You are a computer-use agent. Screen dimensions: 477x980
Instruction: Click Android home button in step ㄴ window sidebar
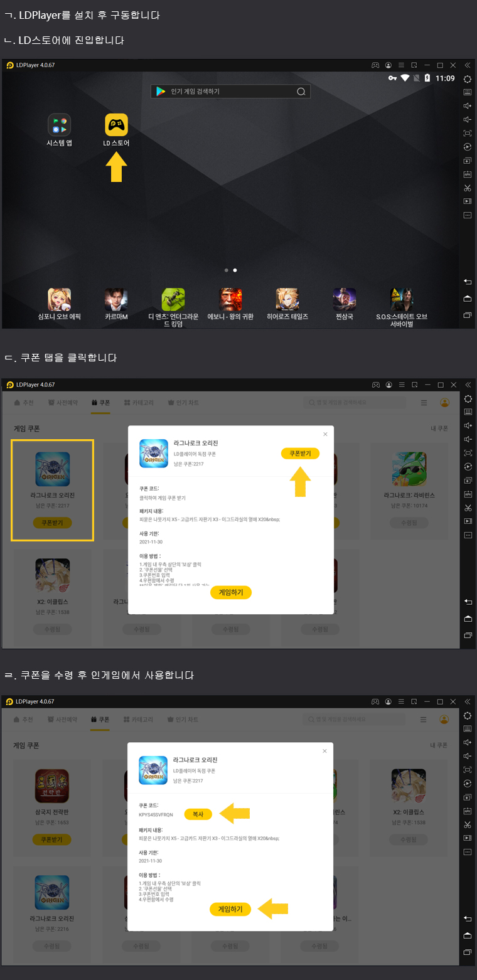click(x=468, y=298)
